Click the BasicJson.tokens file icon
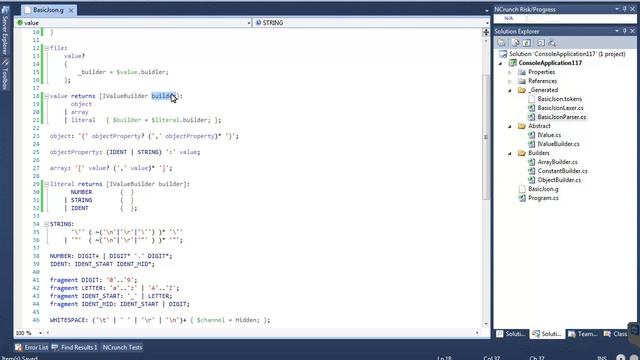 [x=531, y=99]
